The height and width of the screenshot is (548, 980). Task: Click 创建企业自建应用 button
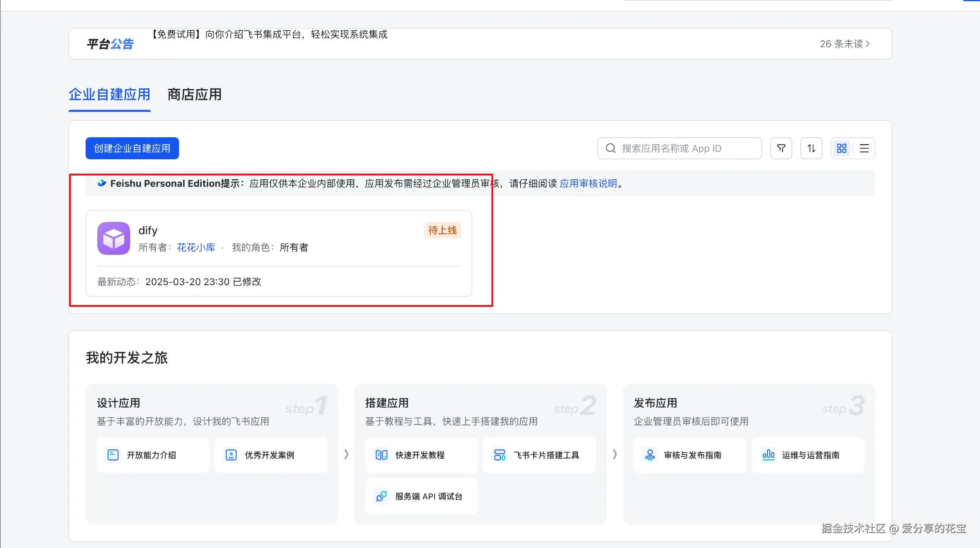[132, 148]
